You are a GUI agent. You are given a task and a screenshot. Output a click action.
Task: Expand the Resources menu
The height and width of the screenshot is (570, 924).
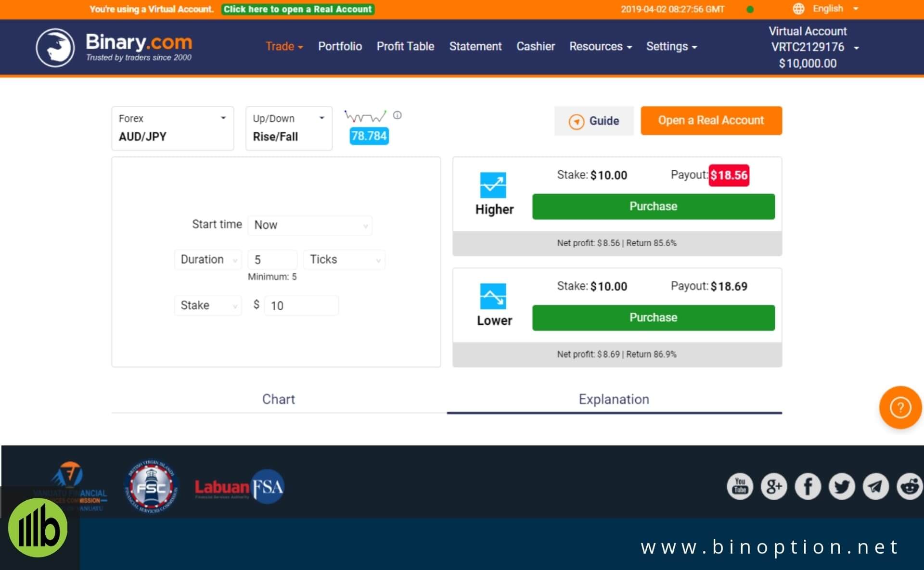(x=601, y=47)
